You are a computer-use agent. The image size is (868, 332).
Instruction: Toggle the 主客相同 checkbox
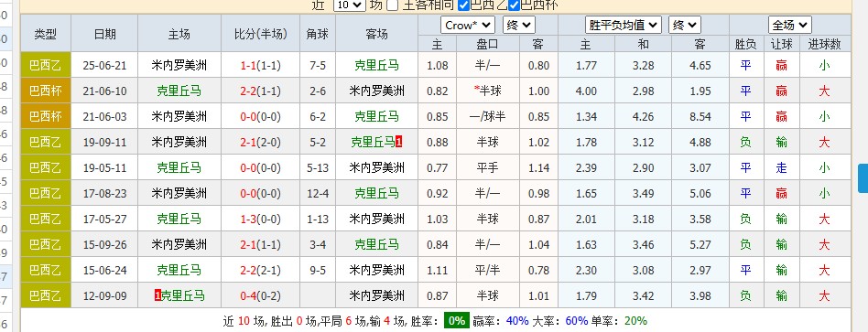(392, 5)
